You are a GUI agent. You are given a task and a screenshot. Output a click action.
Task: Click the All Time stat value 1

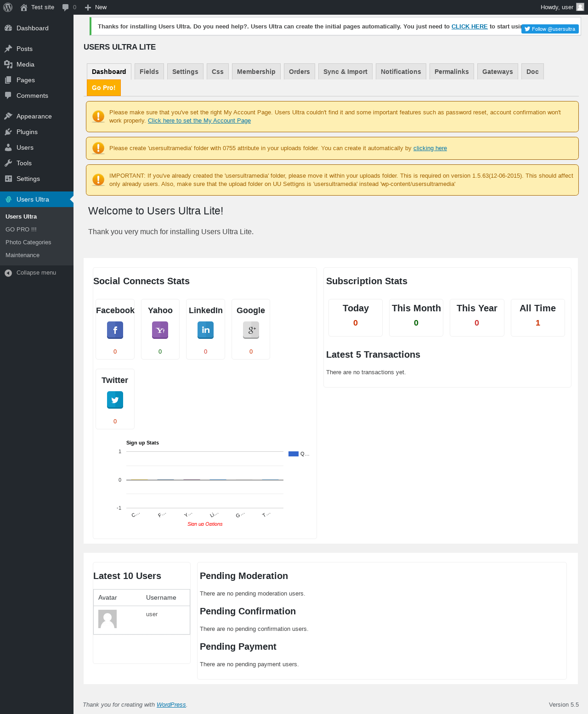pos(537,323)
